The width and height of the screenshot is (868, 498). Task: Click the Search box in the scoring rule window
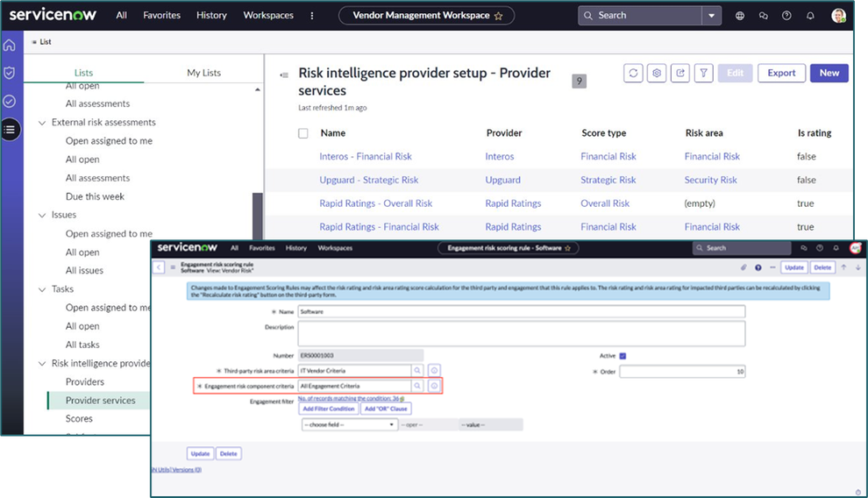pyautogui.click(x=742, y=248)
